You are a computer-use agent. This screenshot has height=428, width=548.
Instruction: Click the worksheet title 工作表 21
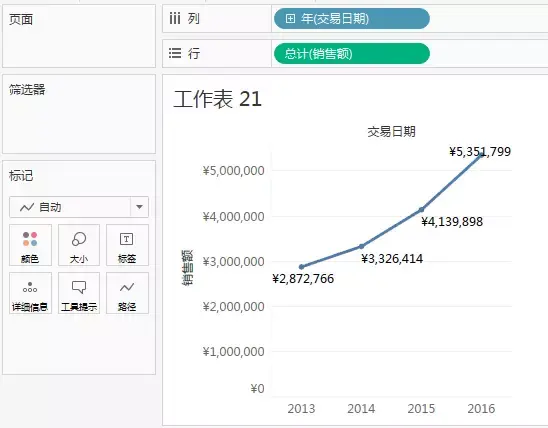tap(217, 99)
